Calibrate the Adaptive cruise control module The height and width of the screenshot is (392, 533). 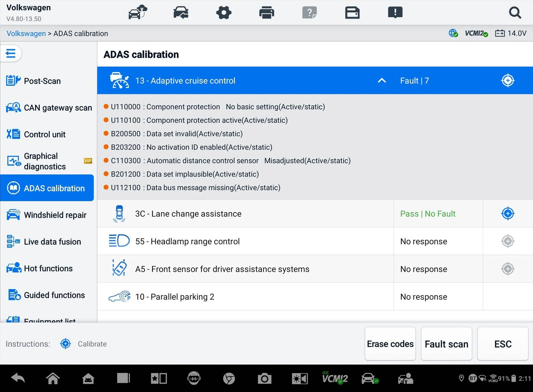508,81
